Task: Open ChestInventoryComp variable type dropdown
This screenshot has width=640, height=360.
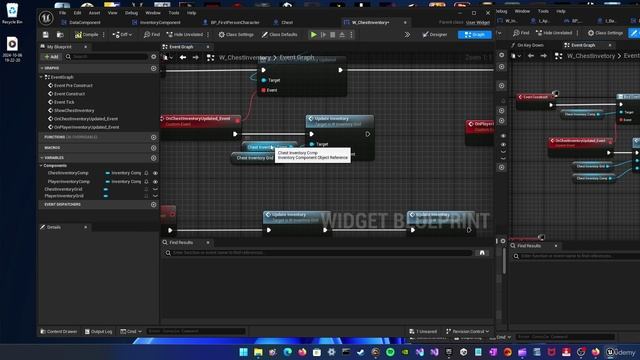Action: click(123, 173)
